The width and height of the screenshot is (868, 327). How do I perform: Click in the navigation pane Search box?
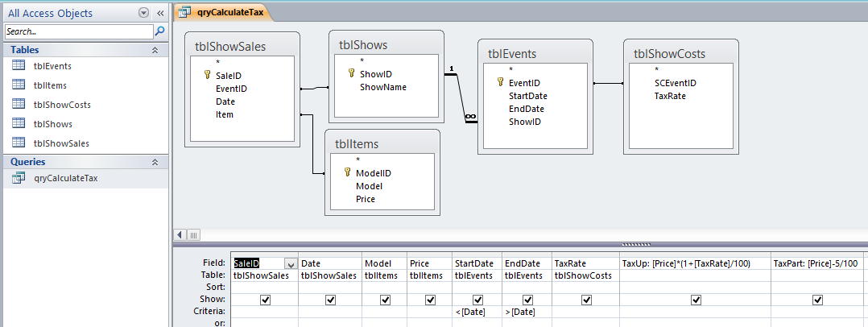click(x=78, y=31)
